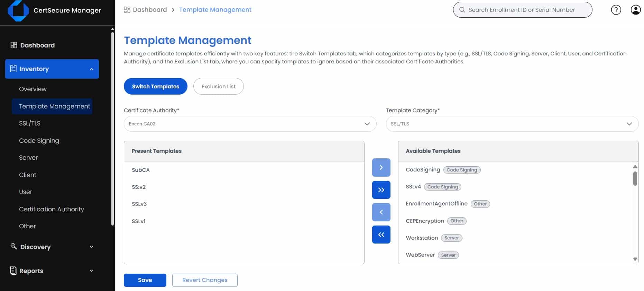Open the user profile icon

(x=635, y=10)
